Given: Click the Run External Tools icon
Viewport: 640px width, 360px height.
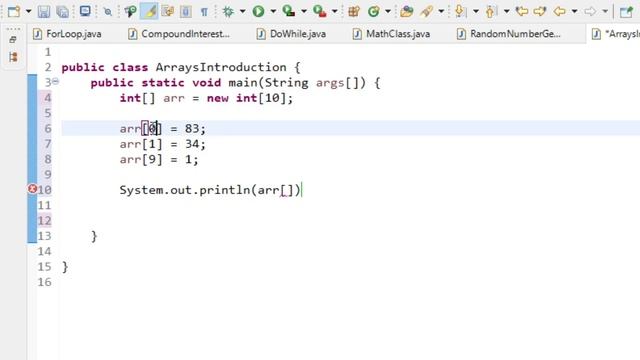Looking at the screenshot, I should pos(319,11).
